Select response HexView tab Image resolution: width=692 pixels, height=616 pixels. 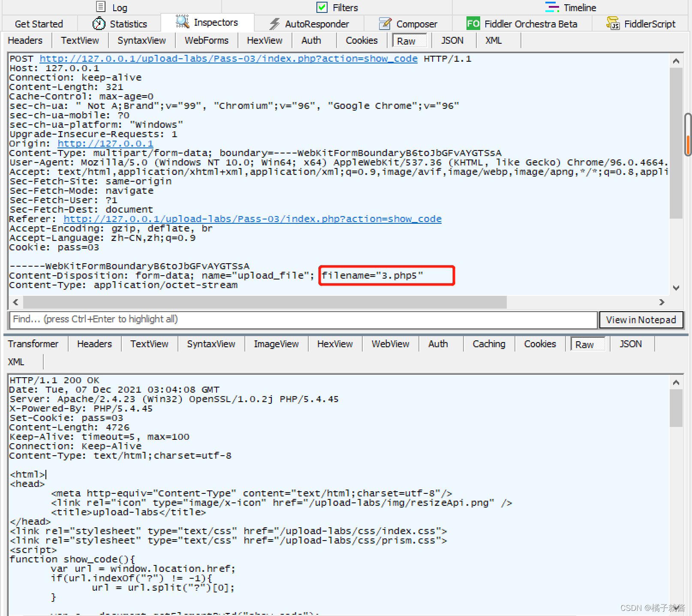(335, 344)
